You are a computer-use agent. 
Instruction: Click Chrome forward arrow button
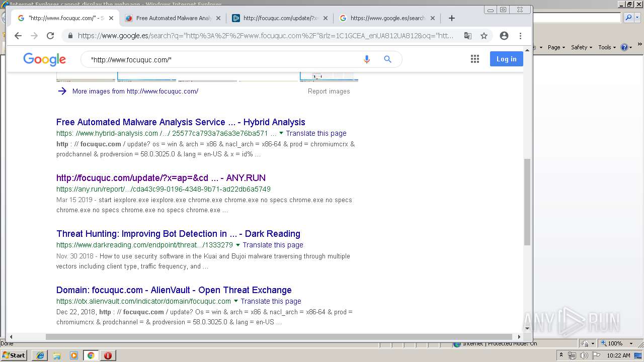click(x=34, y=36)
